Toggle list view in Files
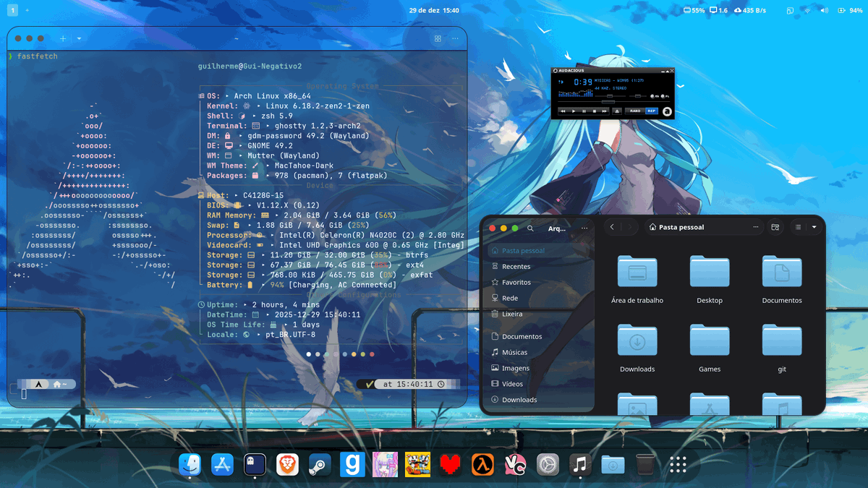This screenshot has height=488, width=868. (798, 227)
